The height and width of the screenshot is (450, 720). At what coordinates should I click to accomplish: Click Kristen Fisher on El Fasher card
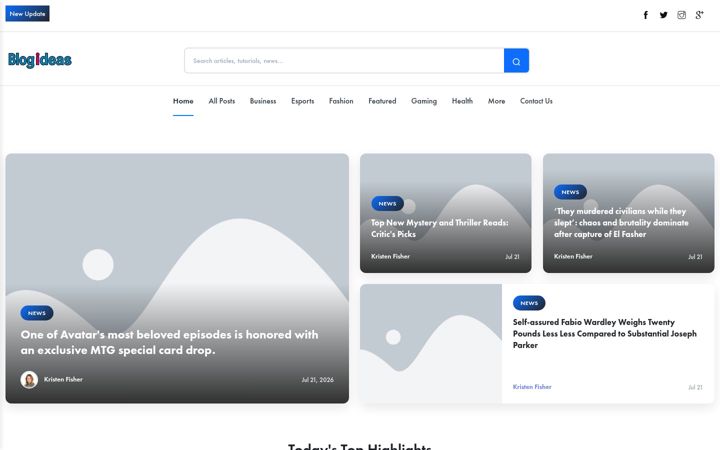pyautogui.click(x=573, y=256)
